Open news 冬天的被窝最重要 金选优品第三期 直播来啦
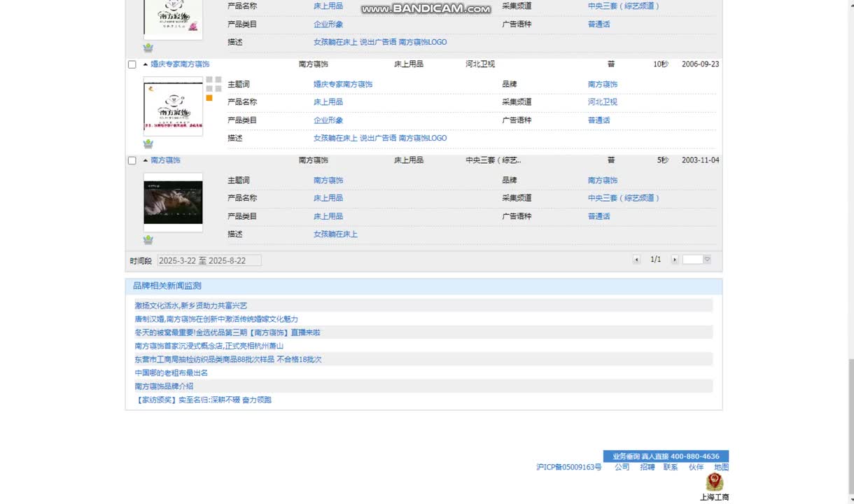 (x=227, y=332)
